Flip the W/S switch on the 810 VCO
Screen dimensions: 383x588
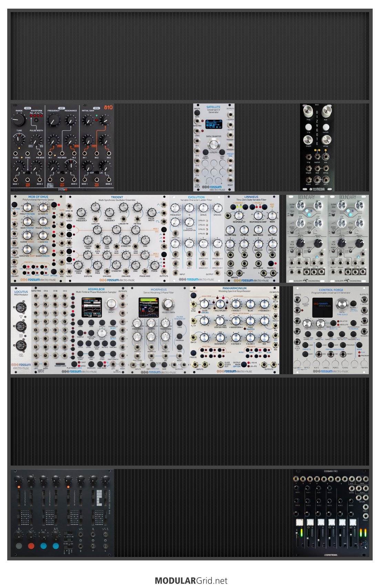(28, 172)
